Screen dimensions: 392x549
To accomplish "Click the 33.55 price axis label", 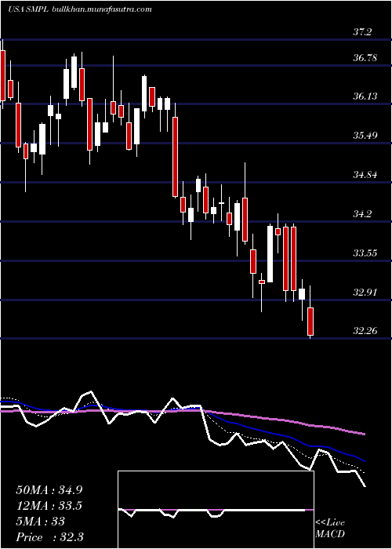I will 365,253.
